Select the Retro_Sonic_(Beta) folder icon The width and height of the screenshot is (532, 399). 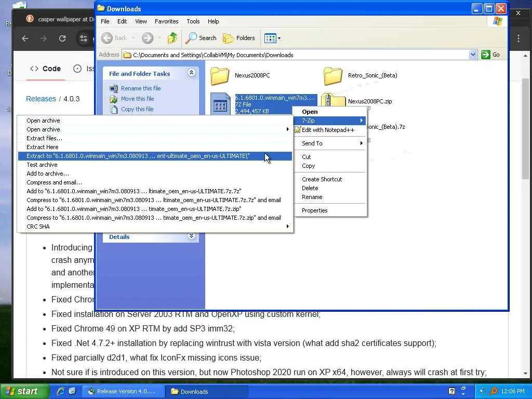click(332, 75)
